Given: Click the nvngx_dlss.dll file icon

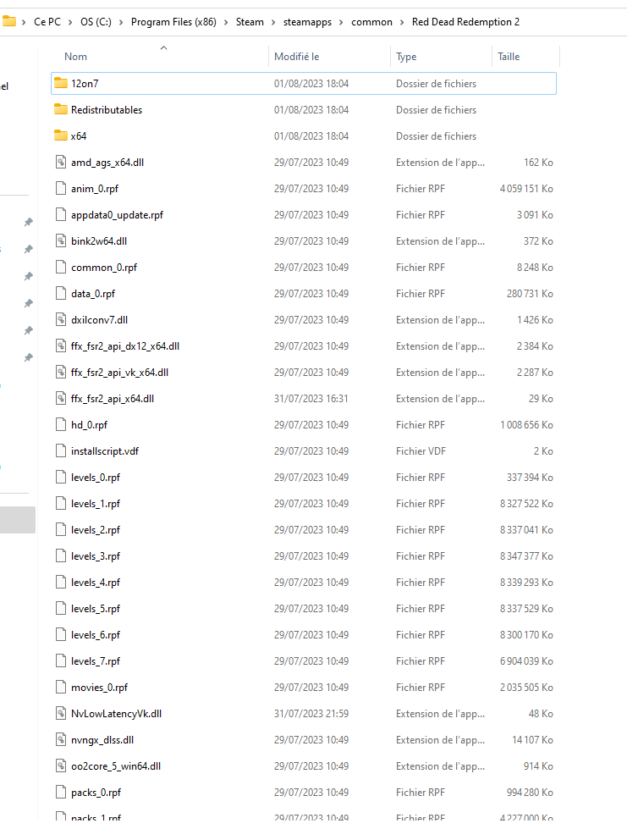Looking at the screenshot, I should [x=61, y=739].
